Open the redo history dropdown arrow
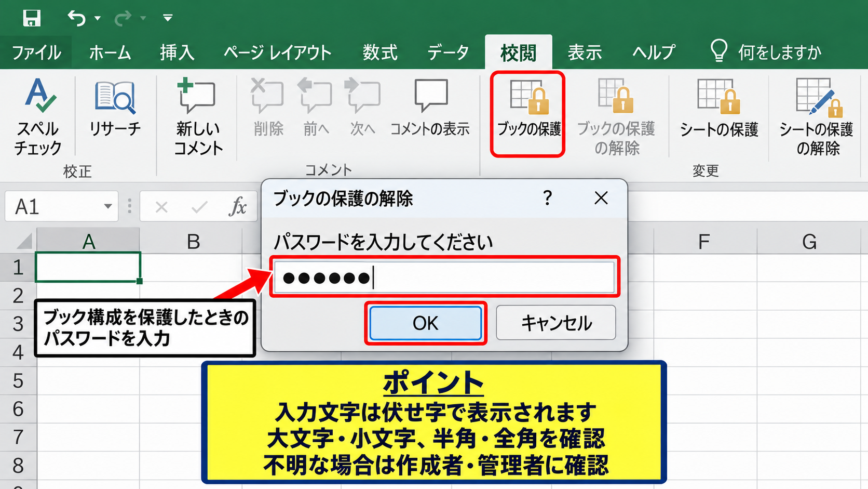This screenshot has width=868, height=489. tap(143, 18)
